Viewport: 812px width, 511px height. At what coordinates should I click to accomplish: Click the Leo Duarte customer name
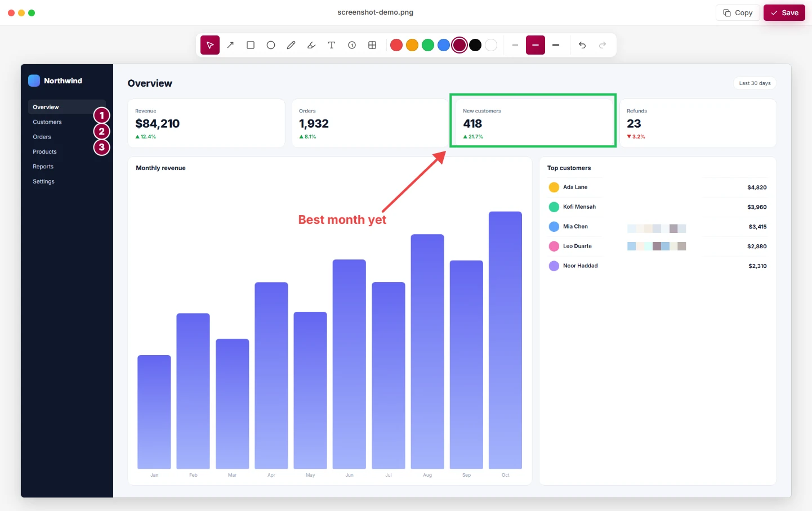(x=577, y=246)
